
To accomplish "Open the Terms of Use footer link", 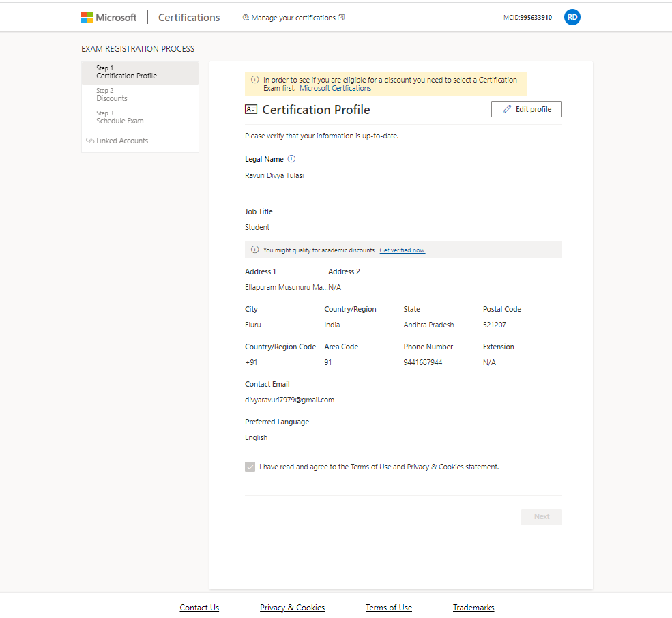I will point(389,608).
